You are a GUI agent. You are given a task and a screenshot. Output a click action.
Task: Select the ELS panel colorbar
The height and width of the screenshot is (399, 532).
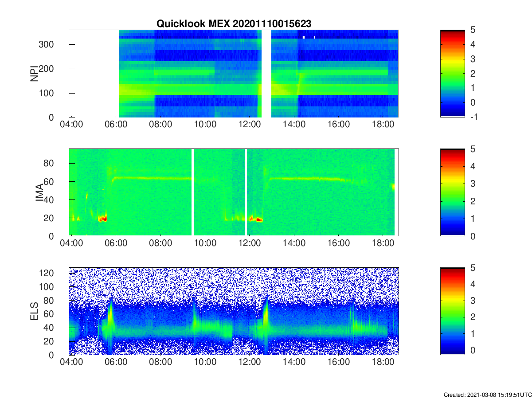[452, 311]
